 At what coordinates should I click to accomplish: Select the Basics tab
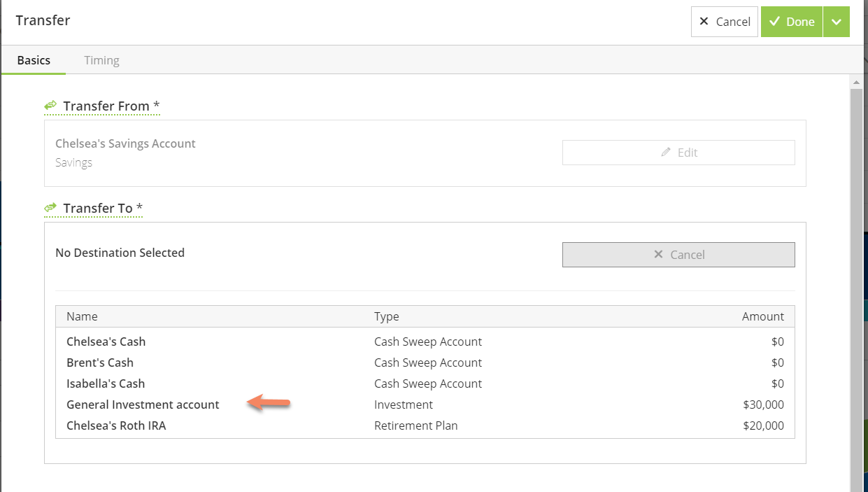click(x=34, y=60)
